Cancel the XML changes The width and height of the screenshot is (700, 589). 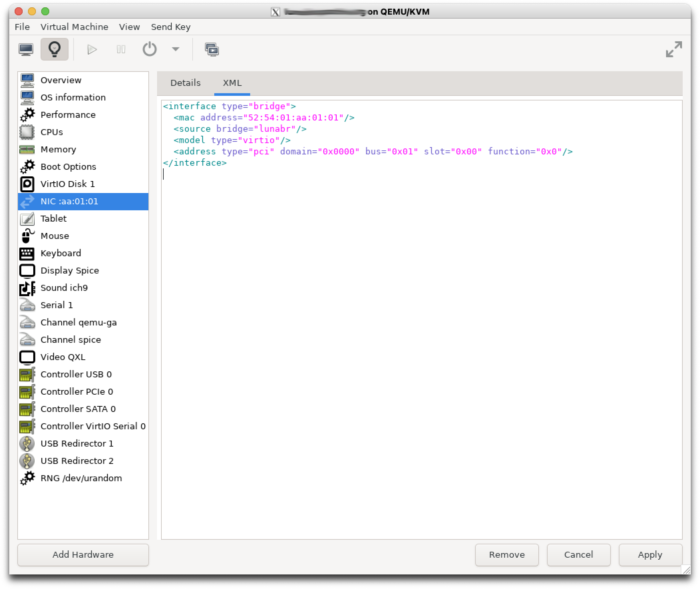(x=579, y=555)
